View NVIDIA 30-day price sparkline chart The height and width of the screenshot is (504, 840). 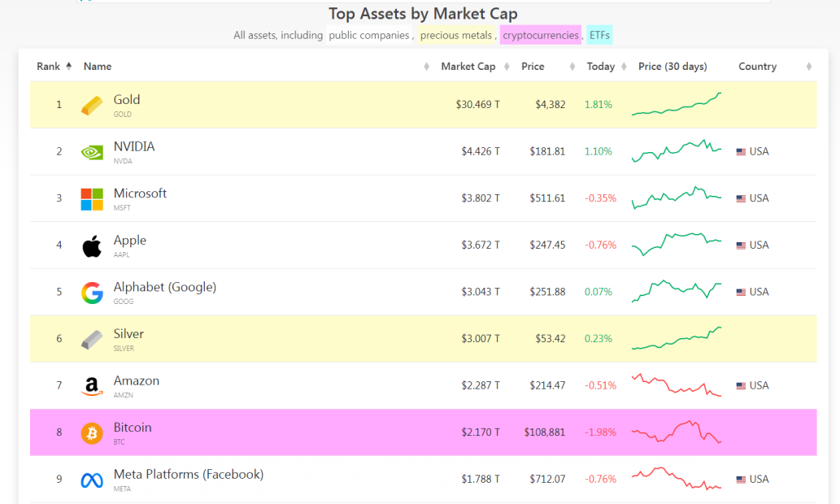coord(676,151)
